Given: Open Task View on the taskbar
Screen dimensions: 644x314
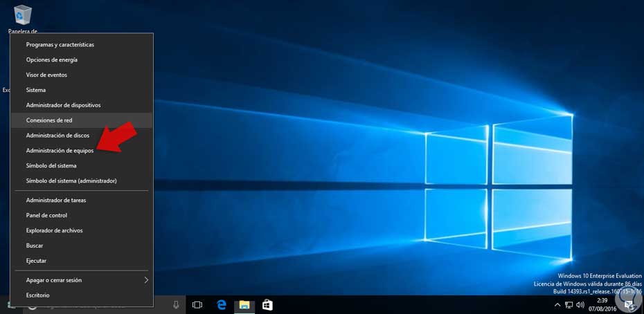Looking at the screenshot, I should pyautogui.click(x=197, y=305).
